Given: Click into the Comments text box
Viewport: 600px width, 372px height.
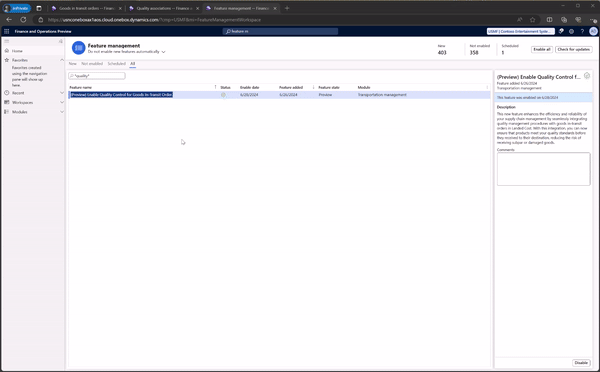Looking at the screenshot, I should [543, 169].
